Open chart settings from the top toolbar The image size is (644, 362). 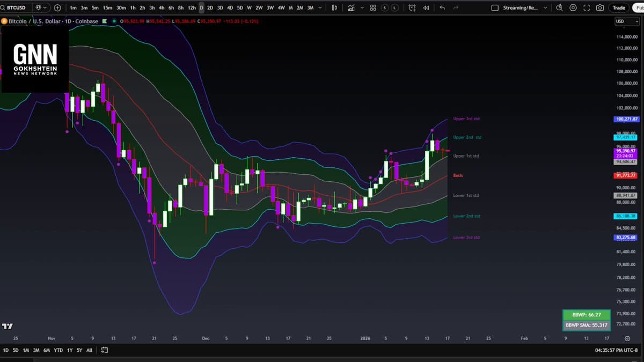click(x=573, y=8)
